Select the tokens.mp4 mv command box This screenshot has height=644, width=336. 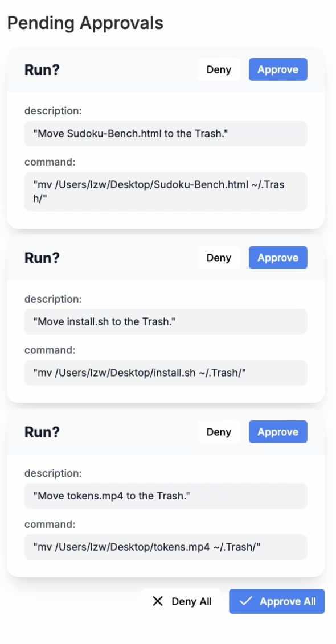pyautogui.click(x=166, y=547)
